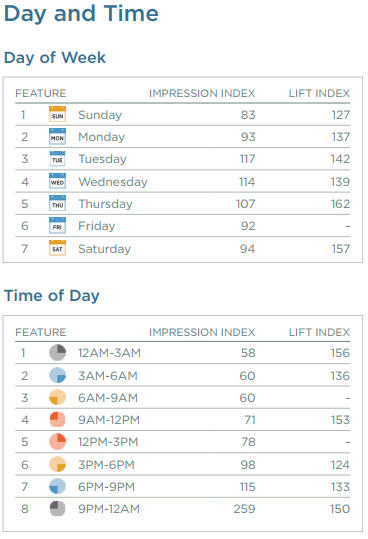Select the 3AM-6AM blue clock icon
This screenshot has width=368, height=539.
57,375
